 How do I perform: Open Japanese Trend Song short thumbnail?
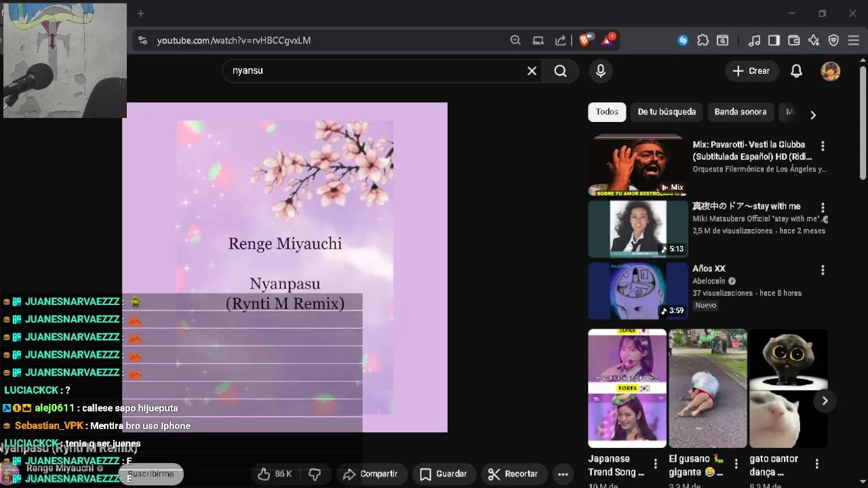click(627, 388)
